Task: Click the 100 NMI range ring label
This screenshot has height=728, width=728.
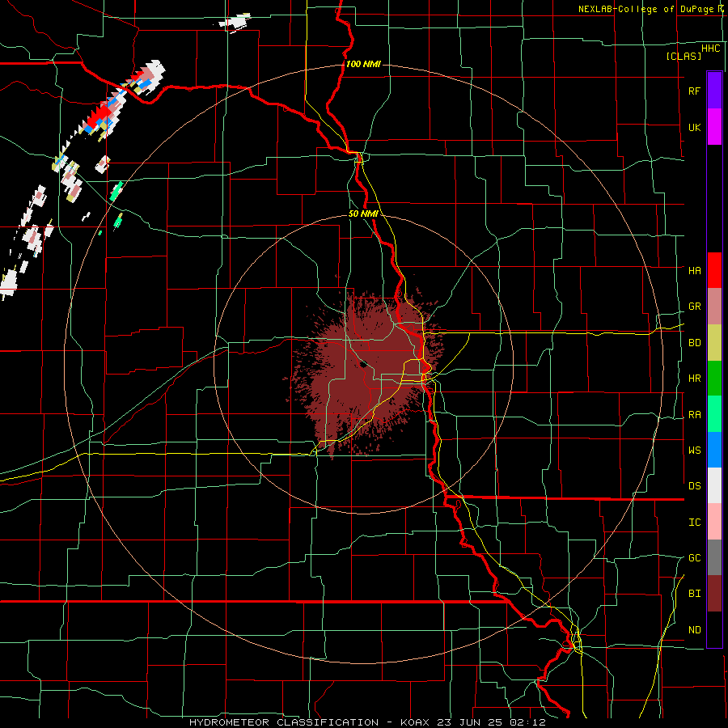Action: tap(363, 64)
